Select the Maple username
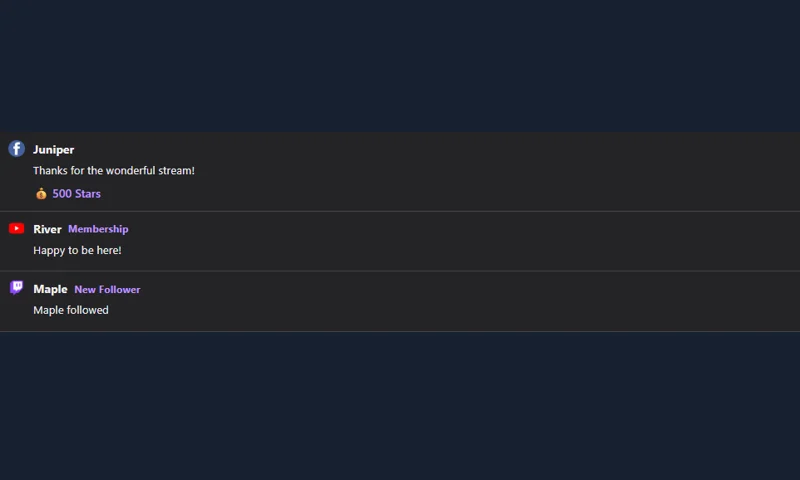Screen dimensions: 800x480 tap(50, 289)
